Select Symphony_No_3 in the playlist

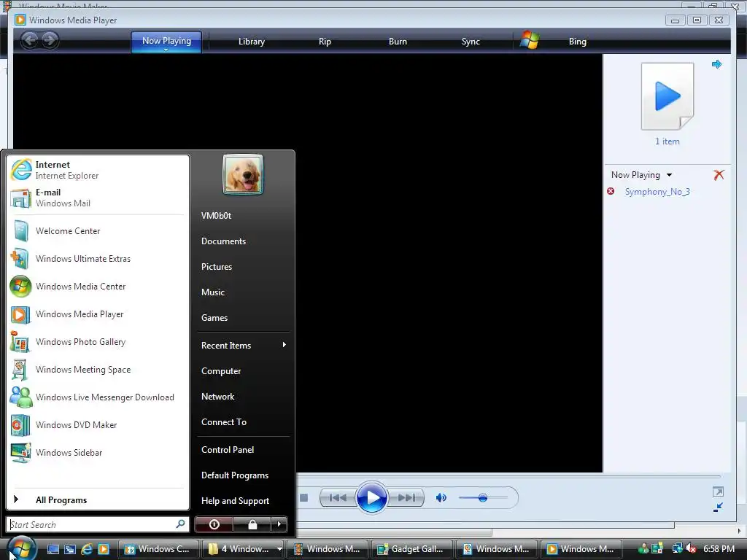pos(657,192)
